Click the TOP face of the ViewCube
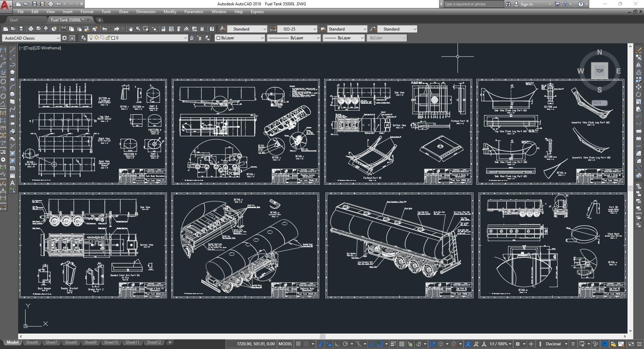Screen dimensions: 644x349 pos(599,71)
